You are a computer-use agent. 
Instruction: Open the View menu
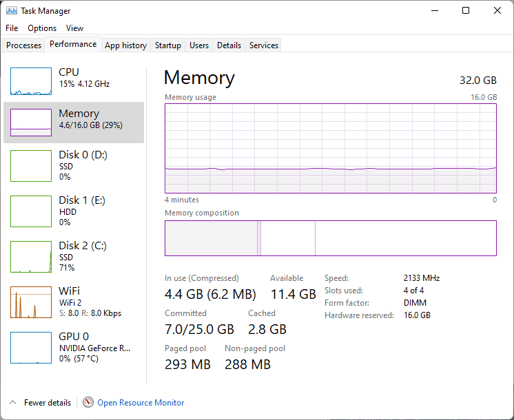pos(74,28)
